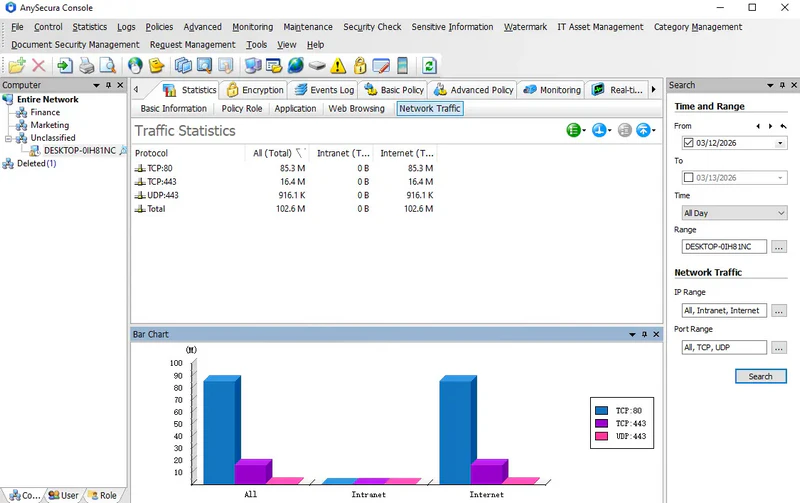
Task: Open the Computer panel options dropdown arrow
Action: pos(96,85)
